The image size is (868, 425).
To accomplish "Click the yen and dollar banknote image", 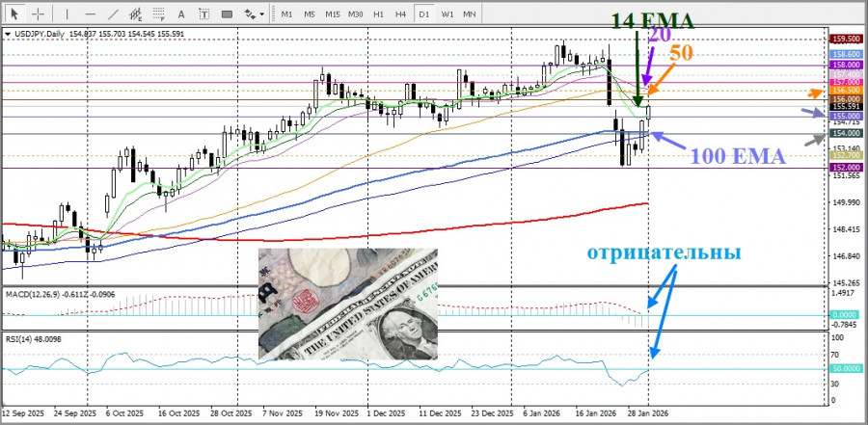I will coord(347,305).
